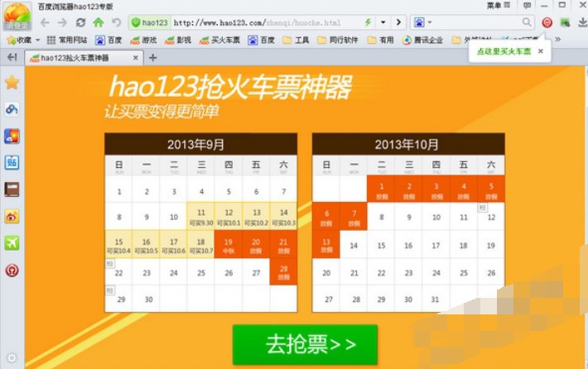Click the lightning speed mode icon
Image resolution: width=588 pixels, height=369 pixels.
368,22
